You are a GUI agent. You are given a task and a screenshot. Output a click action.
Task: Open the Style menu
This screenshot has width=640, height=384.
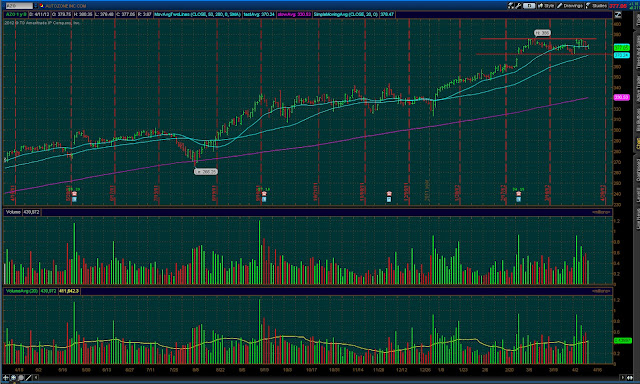click(x=546, y=6)
